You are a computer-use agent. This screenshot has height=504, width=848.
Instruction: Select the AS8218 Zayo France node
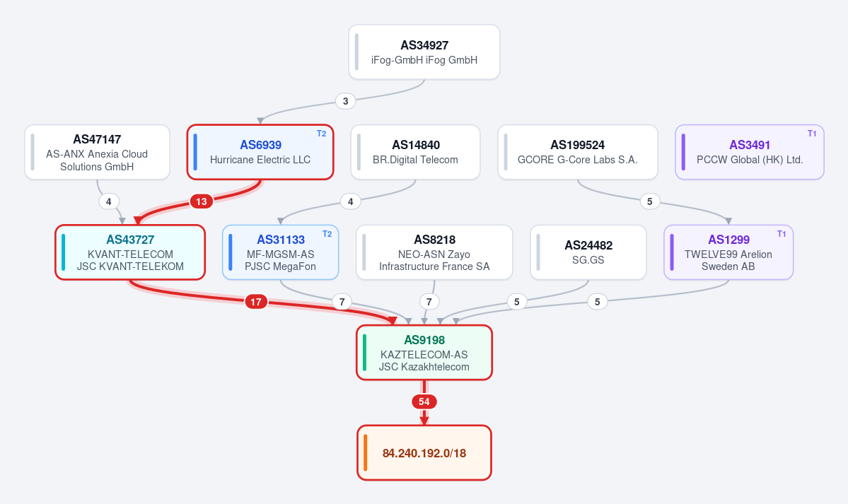click(434, 252)
